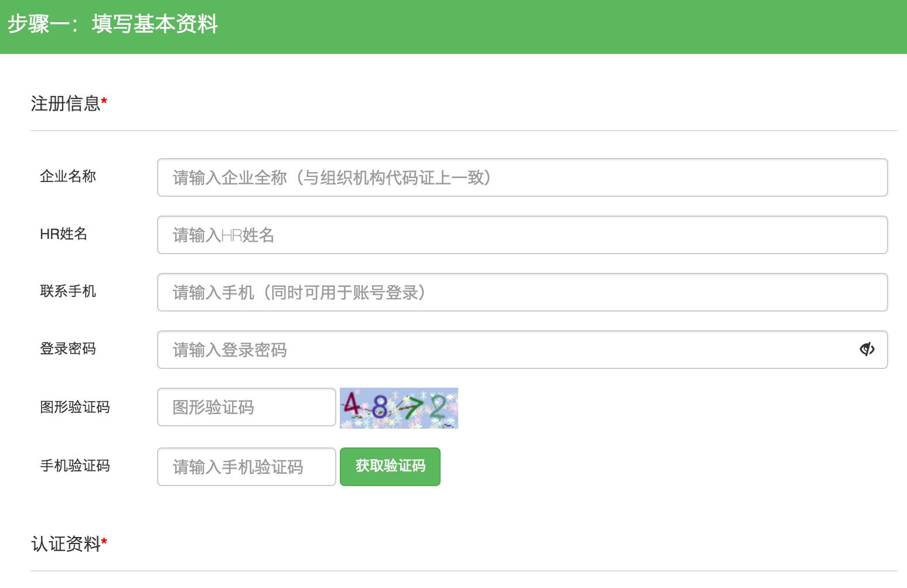Image resolution: width=907 pixels, height=588 pixels.
Task: Click the HR姓名 field label
Action: (63, 234)
